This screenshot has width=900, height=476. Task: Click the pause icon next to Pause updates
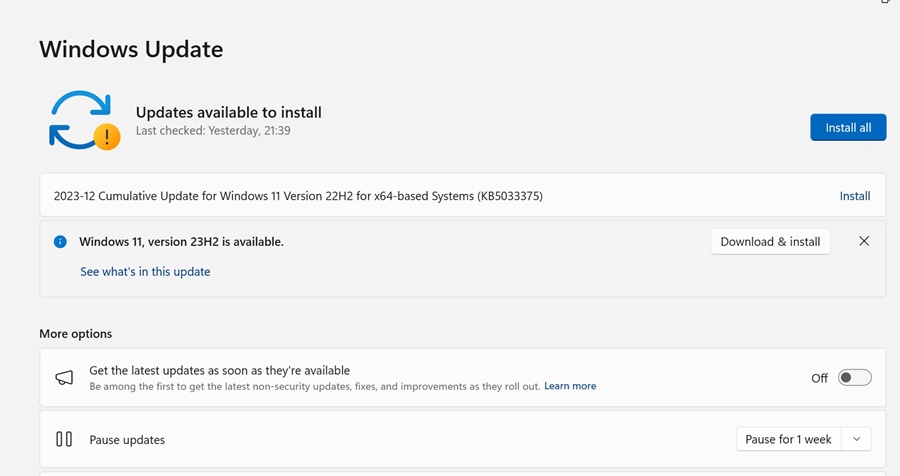[x=64, y=439]
